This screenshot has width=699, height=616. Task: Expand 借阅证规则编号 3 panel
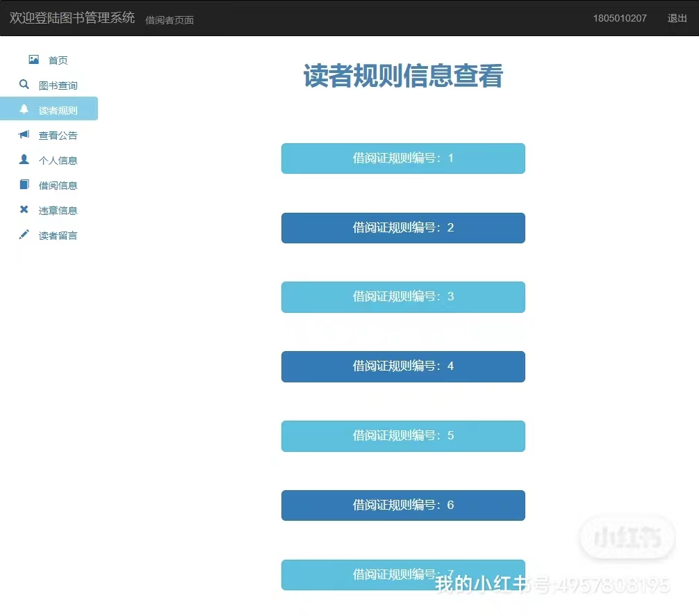[x=403, y=297]
